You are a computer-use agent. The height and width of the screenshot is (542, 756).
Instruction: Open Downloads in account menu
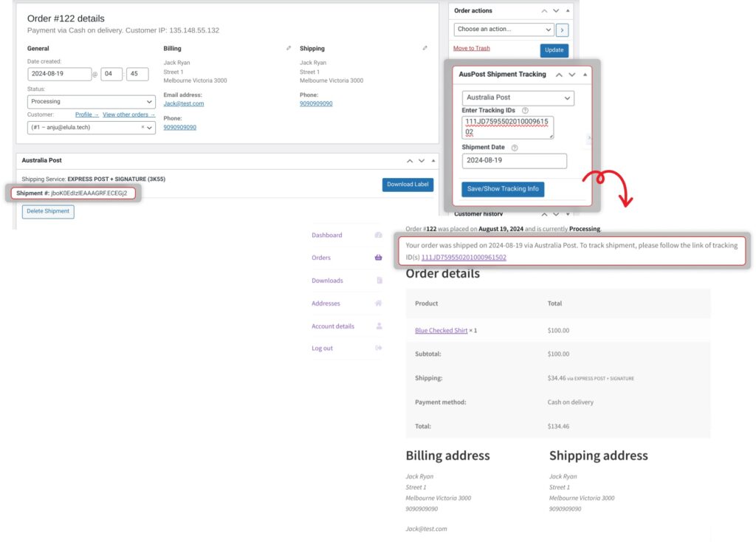tap(327, 281)
